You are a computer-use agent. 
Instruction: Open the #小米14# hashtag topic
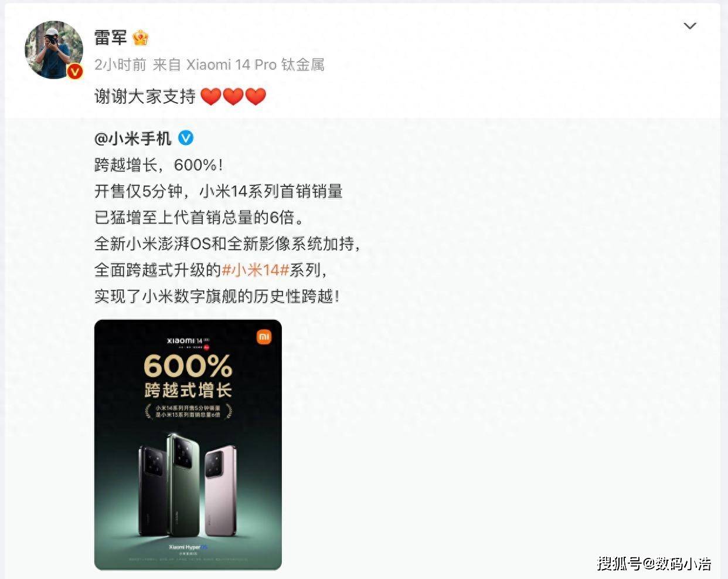(256, 270)
